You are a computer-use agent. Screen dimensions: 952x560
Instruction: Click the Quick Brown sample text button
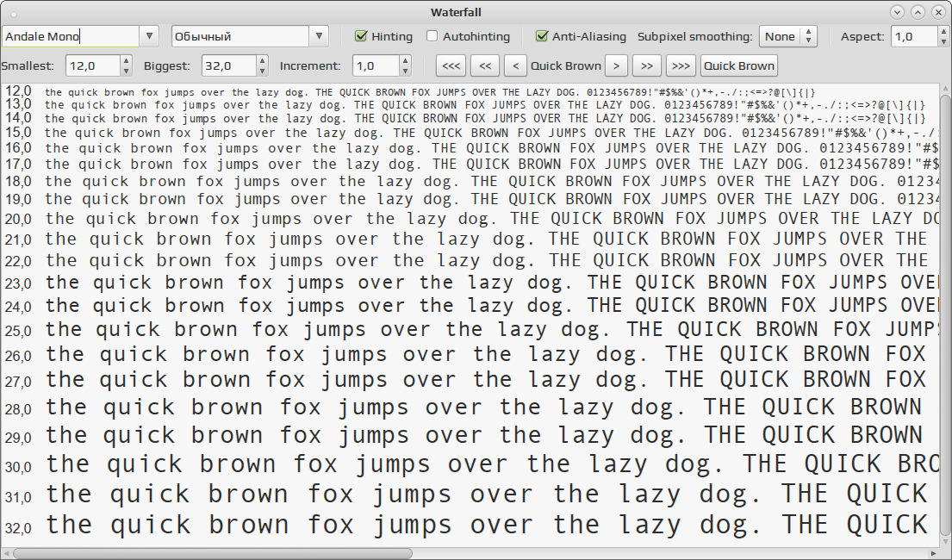pos(739,65)
